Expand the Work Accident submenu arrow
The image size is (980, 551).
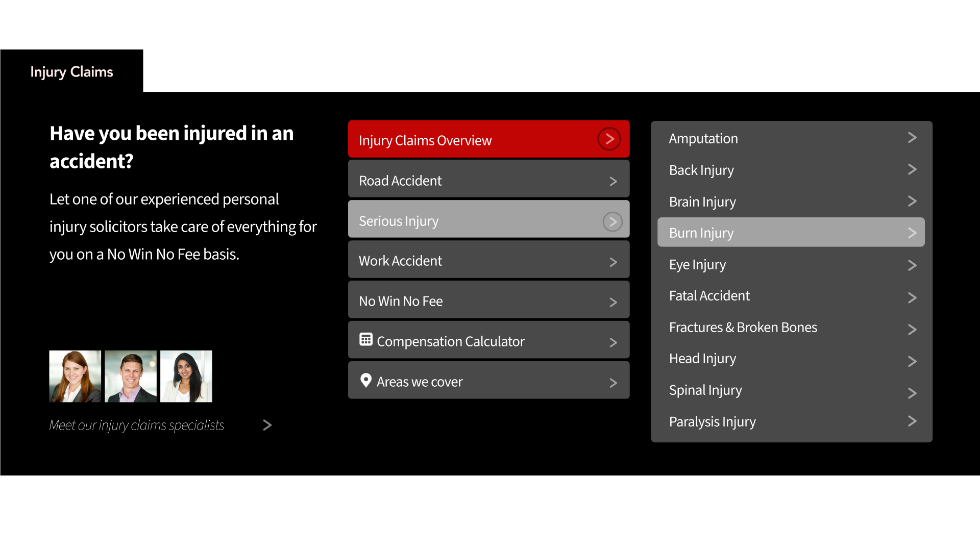coord(613,262)
